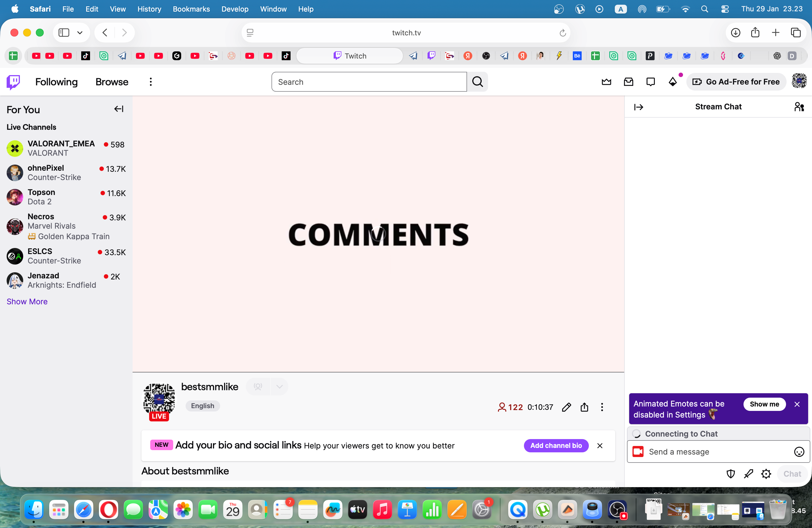Image resolution: width=812 pixels, height=528 pixels.
Task: Click the Show More link
Action: (27, 302)
